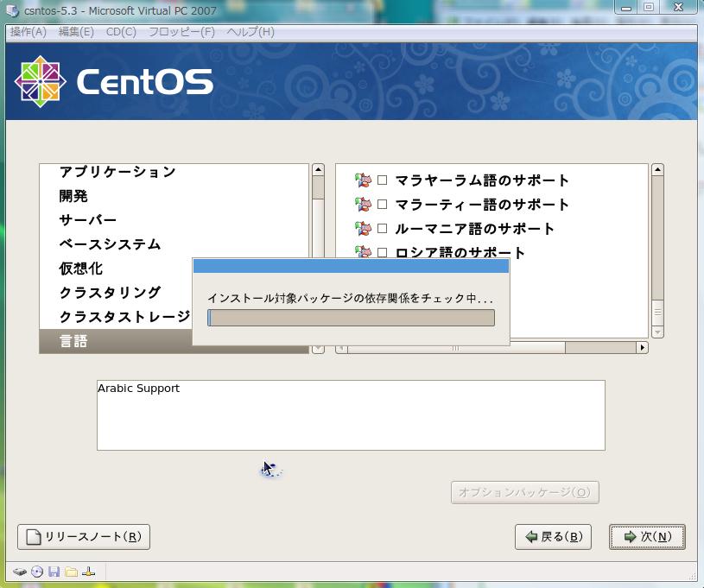Screen dimensions: 704x588
Task: Tick the ルーマニア語のサポート checkbox
Action: pos(382,229)
